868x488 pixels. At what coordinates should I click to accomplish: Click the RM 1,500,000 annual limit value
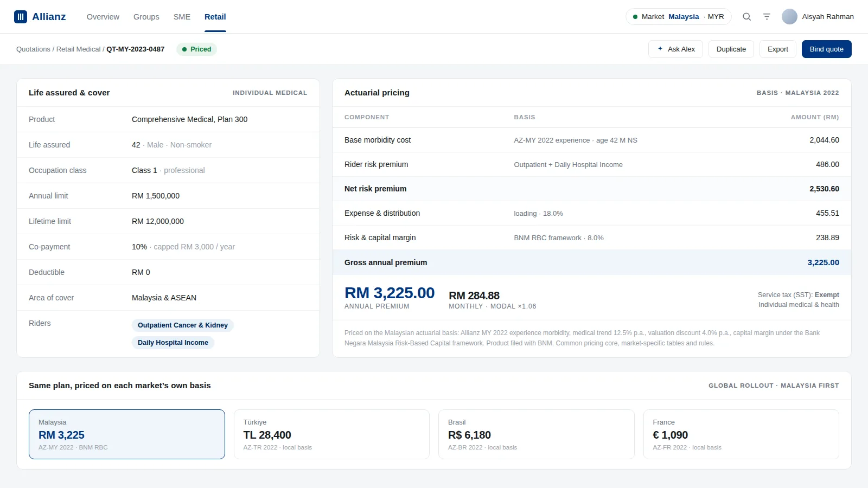click(156, 196)
